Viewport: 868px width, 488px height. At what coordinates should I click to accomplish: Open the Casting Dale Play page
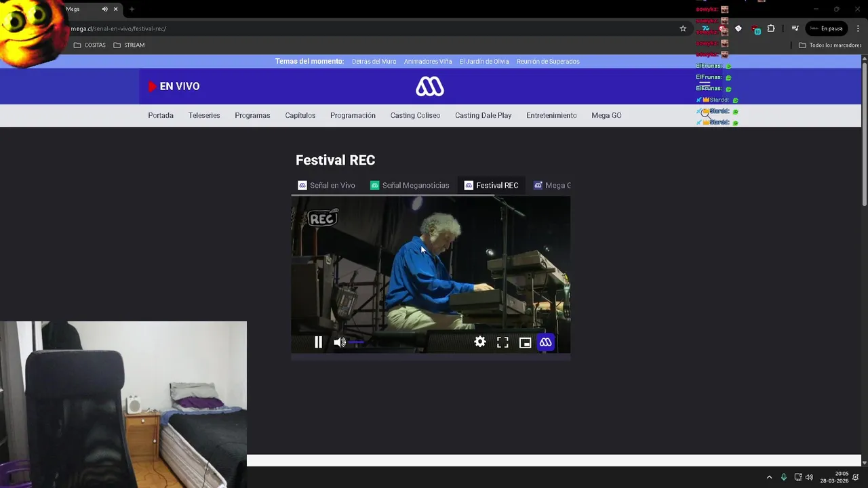coord(483,115)
